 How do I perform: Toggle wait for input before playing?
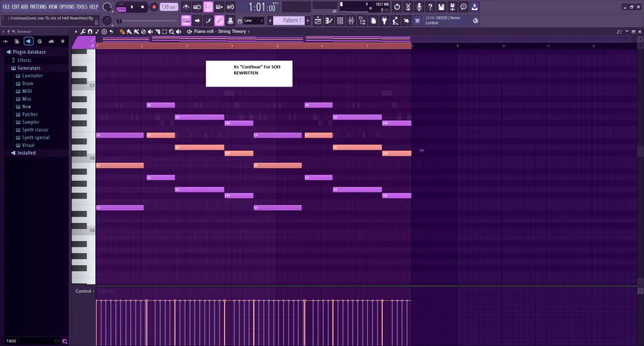197,7
